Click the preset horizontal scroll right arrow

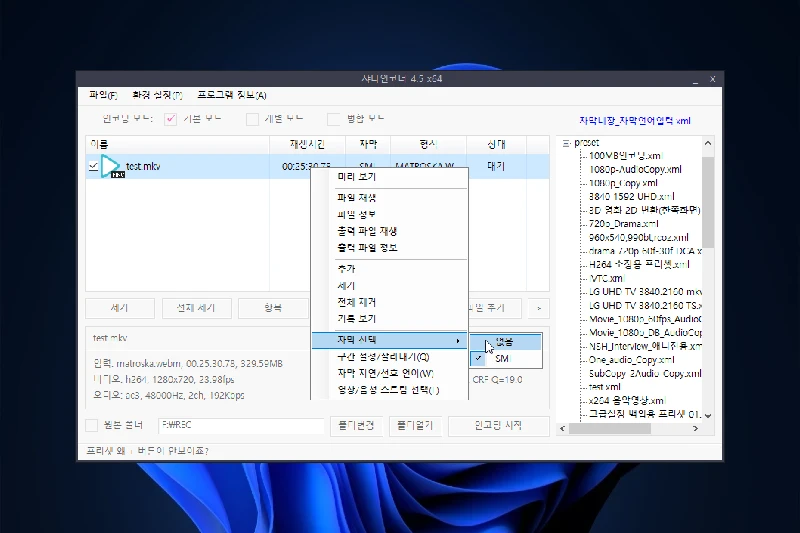coord(695,428)
